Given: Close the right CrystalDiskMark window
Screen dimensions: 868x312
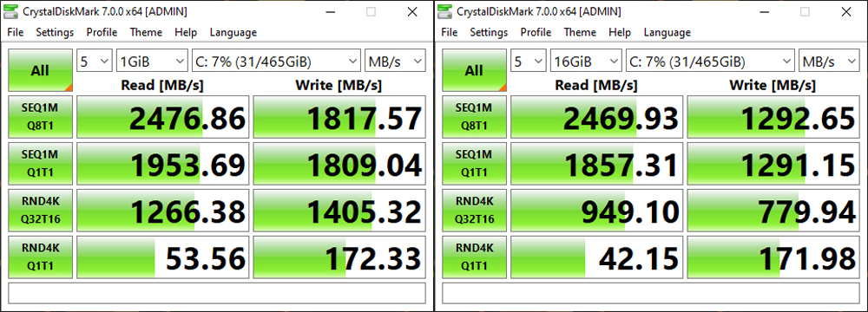Looking at the screenshot, I should tap(846, 11).
